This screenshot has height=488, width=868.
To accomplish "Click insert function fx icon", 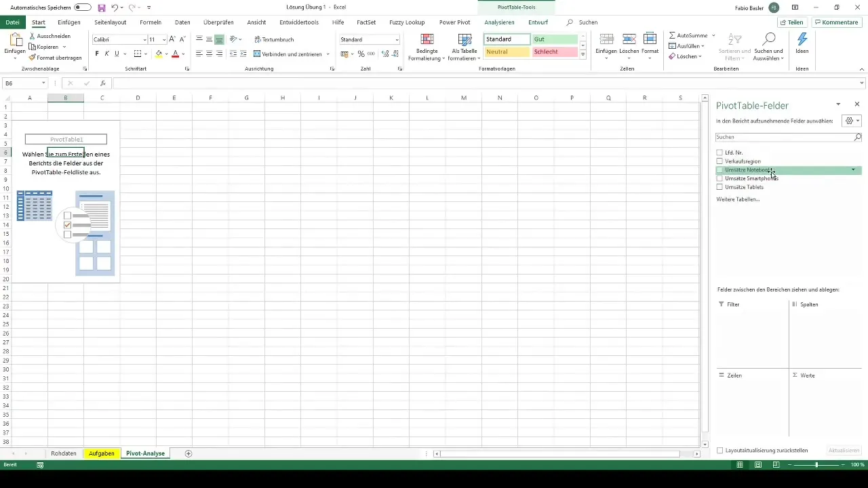I will (x=103, y=83).
